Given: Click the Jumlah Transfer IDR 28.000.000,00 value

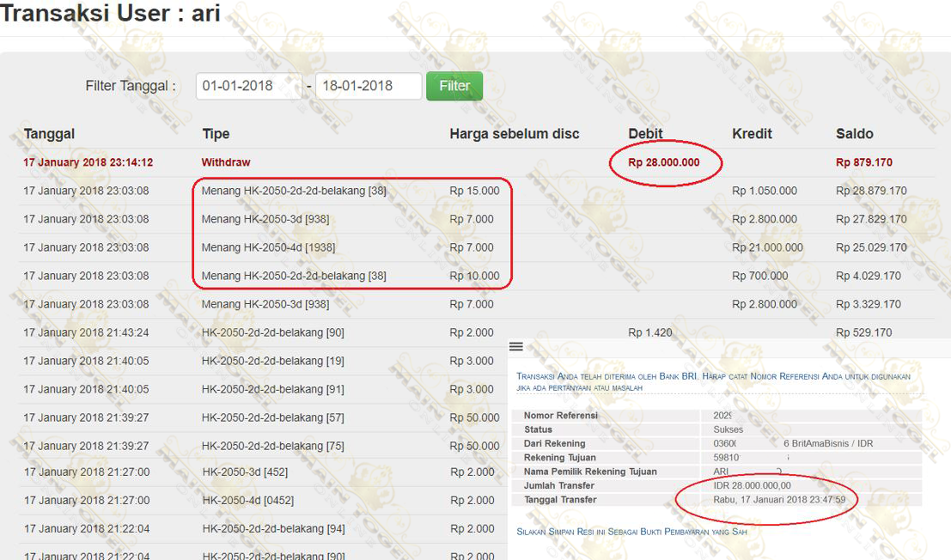Looking at the screenshot, I should coord(752,486).
